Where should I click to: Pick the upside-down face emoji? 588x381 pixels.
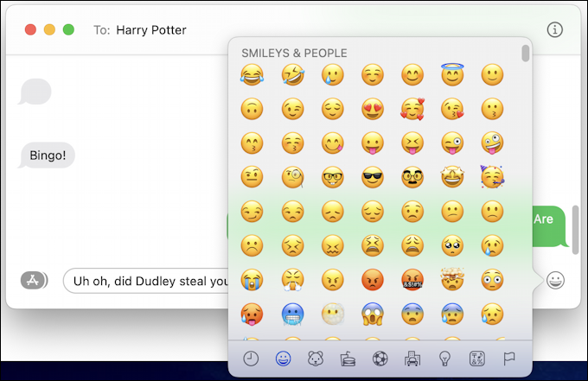[252, 109]
